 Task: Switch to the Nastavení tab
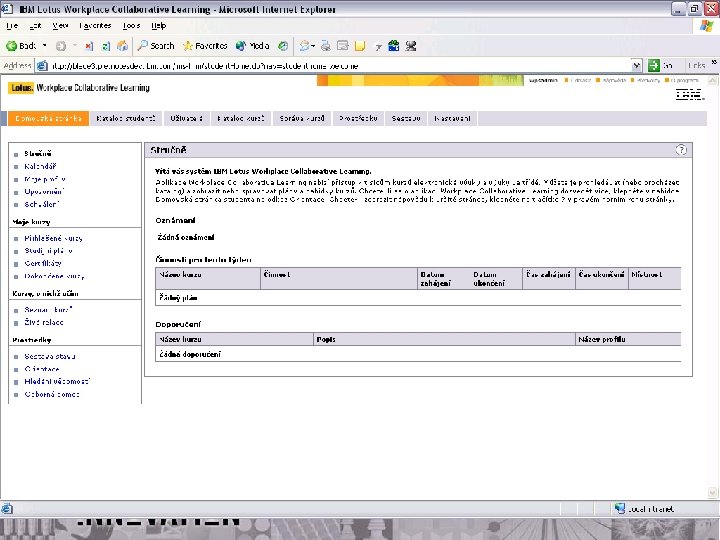point(453,118)
